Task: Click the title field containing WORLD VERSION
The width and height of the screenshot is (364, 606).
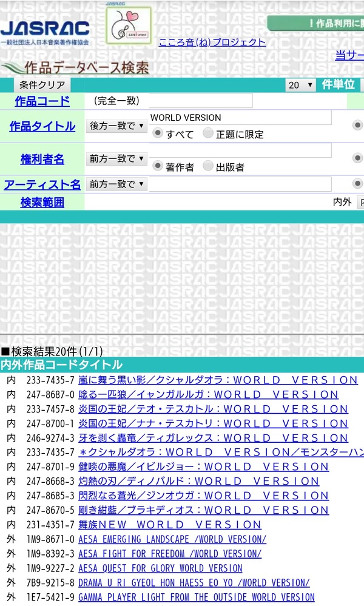Action: (x=240, y=118)
